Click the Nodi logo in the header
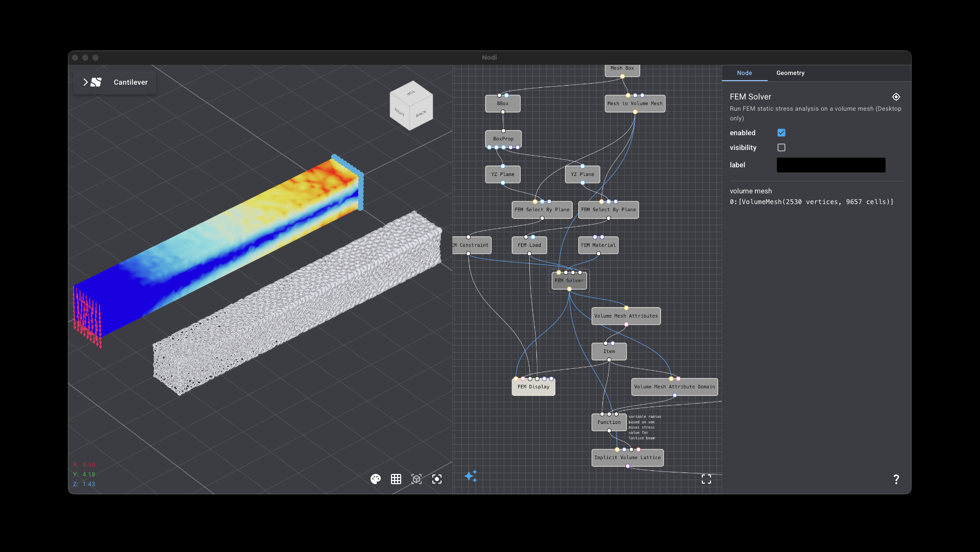980x552 pixels. click(x=96, y=82)
